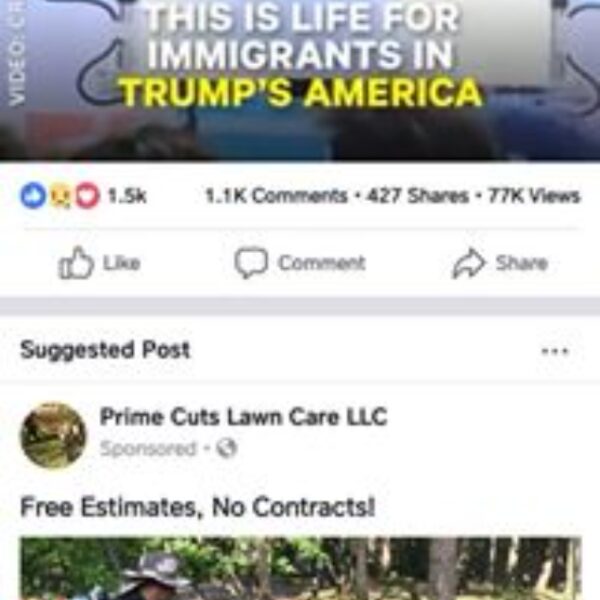Tap the thumbs-up Like reaction icon

(x=33, y=196)
